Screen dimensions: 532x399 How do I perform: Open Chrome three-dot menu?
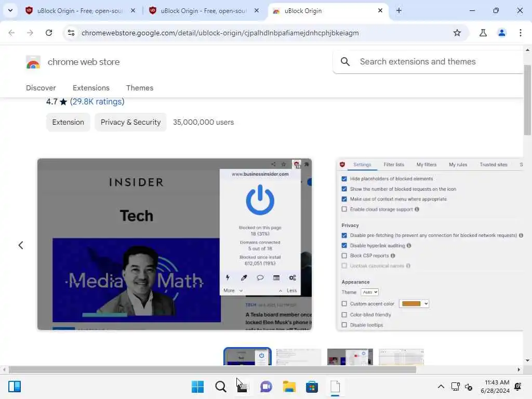point(521,33)
